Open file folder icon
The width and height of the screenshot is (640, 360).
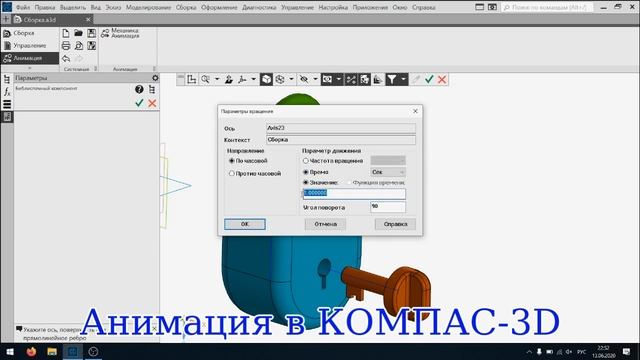78,33
